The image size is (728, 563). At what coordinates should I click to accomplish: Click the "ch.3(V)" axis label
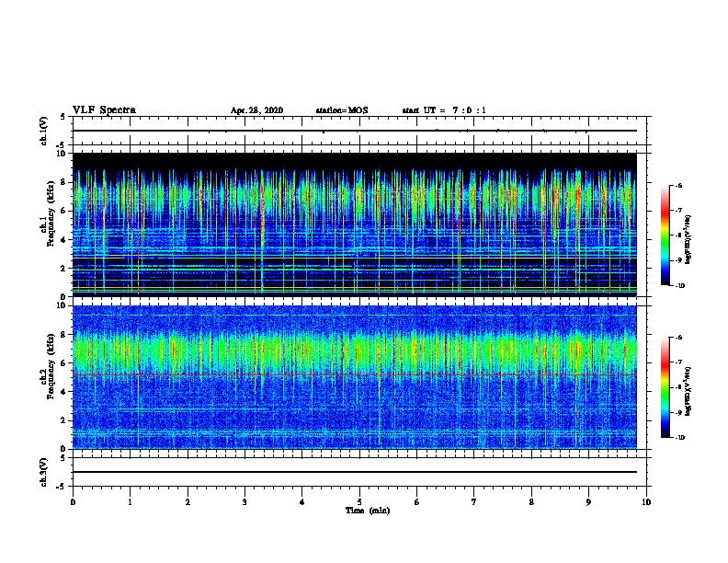pyautogui.click(x=44, y=472)
